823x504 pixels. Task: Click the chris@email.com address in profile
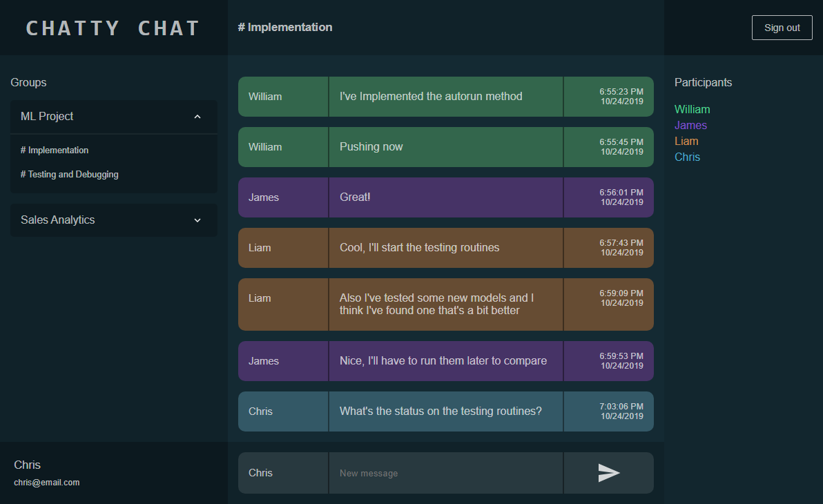[47, 483]
